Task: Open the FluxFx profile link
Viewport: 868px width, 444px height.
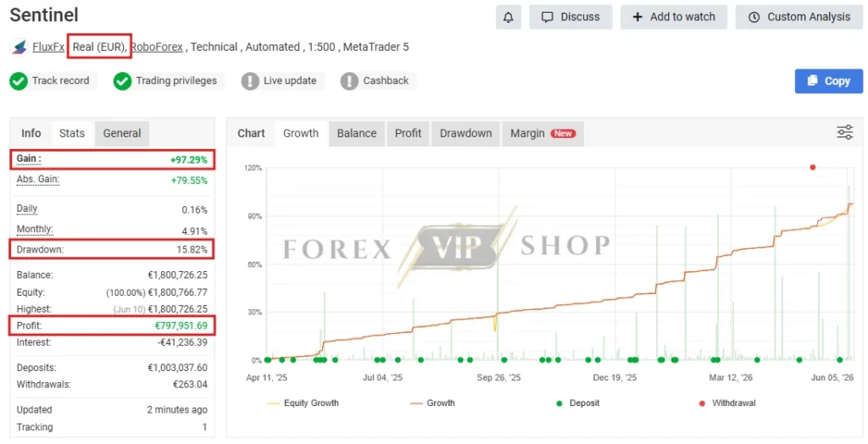Action: tap(48, 47)
